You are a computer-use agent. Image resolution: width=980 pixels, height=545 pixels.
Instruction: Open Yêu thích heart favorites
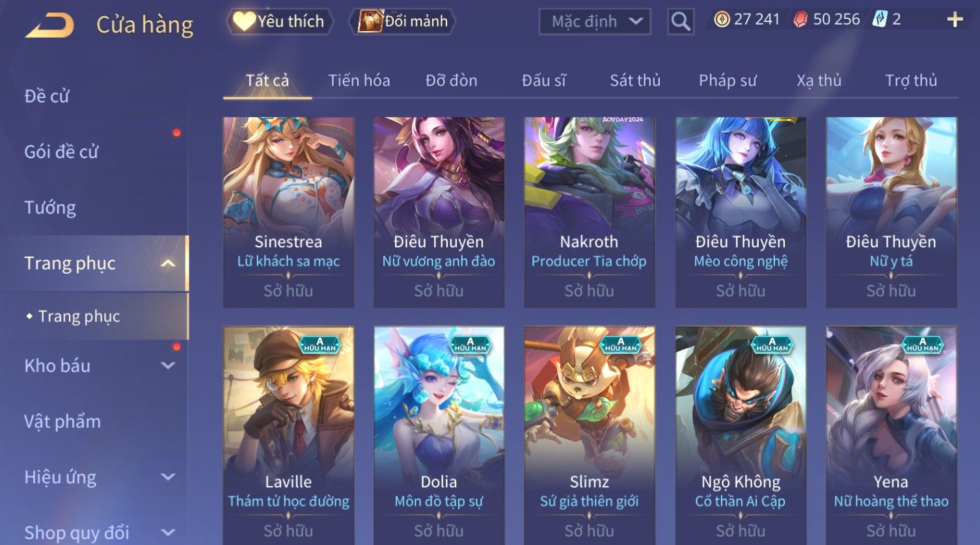(x=280, y=21)
